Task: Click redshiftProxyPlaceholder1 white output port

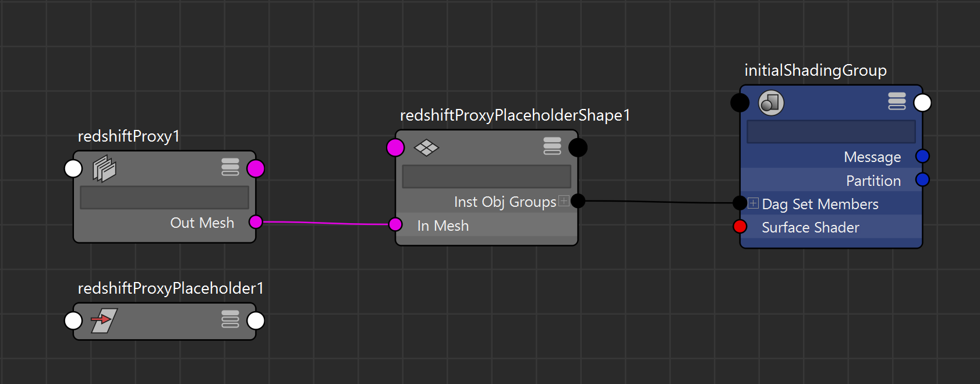Action: coord(256,320)
